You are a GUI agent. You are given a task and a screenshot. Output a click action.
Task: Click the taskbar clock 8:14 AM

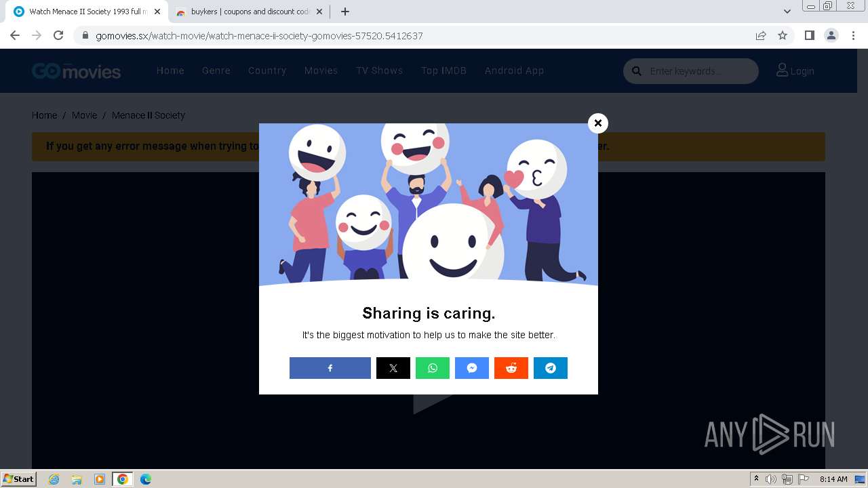833,479
